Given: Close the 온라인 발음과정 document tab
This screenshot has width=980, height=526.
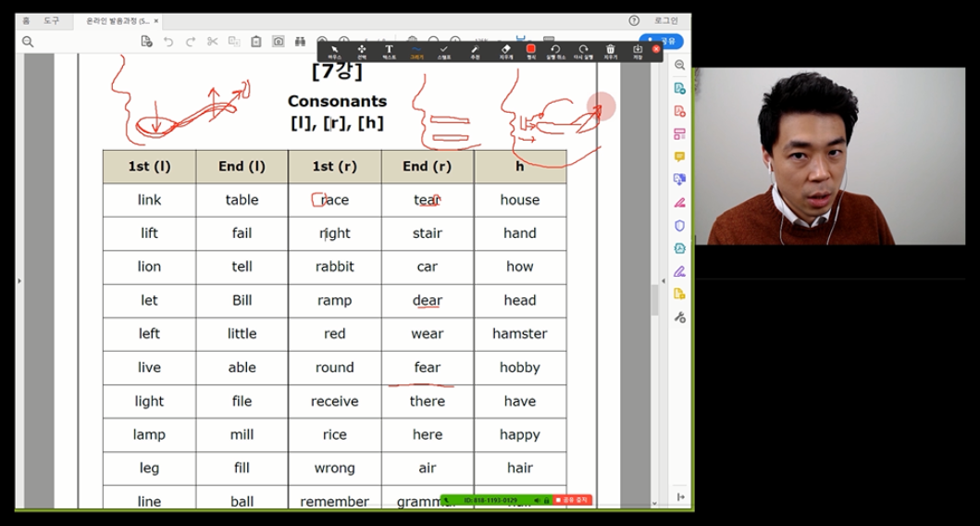Looking at the screenshot, I should click(156, 20).
